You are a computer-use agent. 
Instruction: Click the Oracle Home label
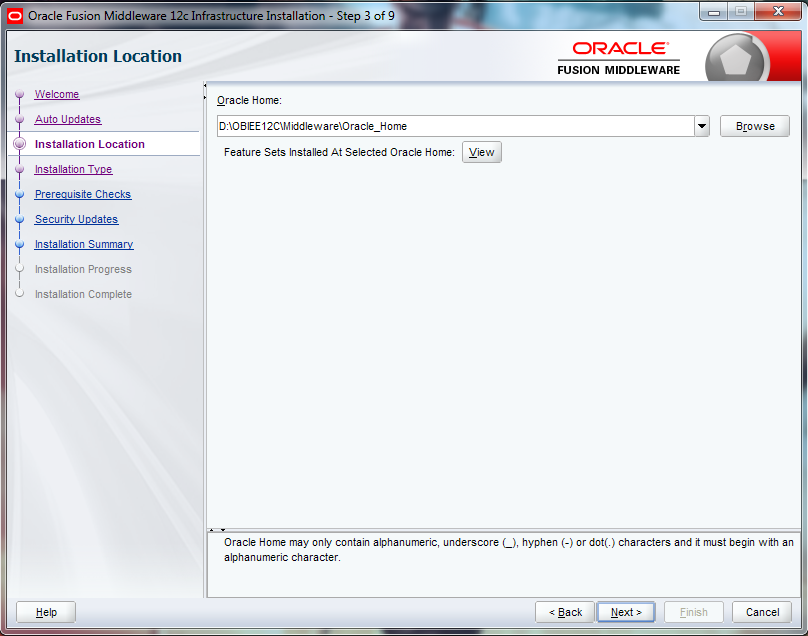[249, 101]
